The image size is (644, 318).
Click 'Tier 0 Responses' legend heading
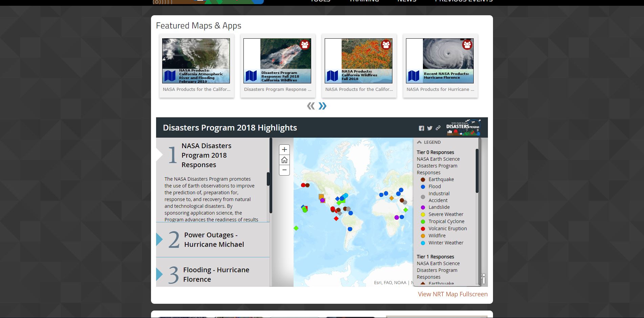coord(435,153)
